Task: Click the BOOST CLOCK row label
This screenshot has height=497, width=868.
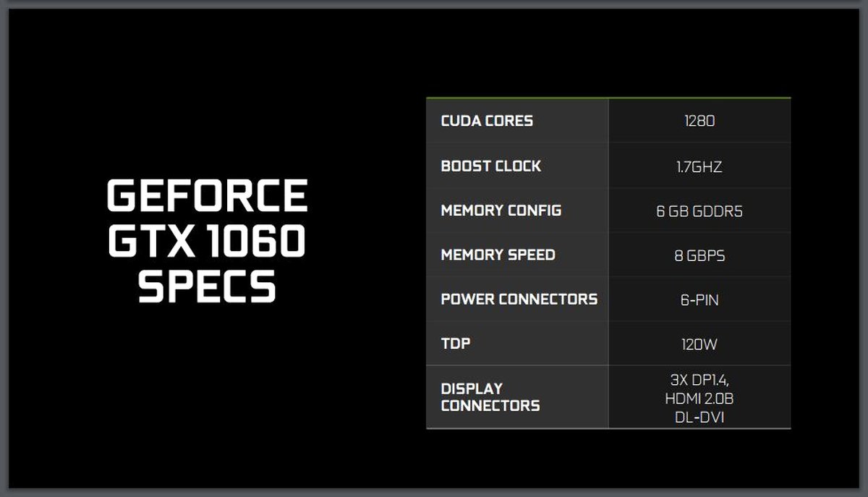Action: pyautogui.click(x=491, y=166)
